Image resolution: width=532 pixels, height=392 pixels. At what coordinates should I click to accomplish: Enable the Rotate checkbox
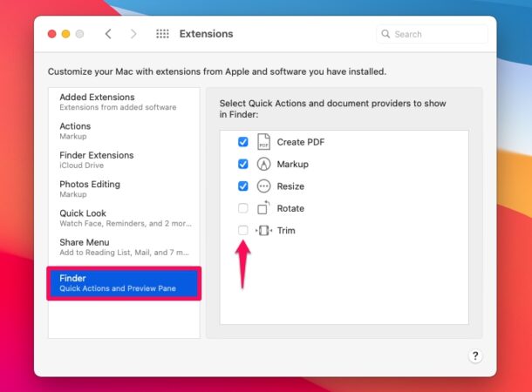coord(243,208)
